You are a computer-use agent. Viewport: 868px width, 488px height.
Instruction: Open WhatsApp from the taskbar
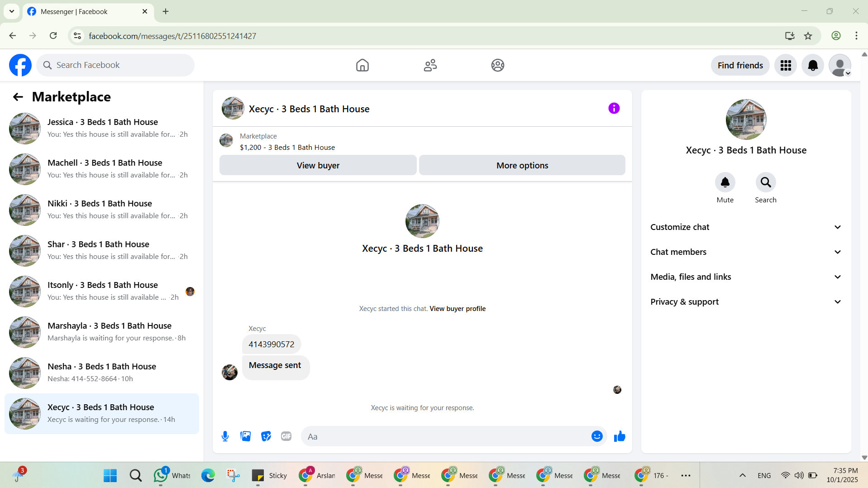(x=173, y=475)
